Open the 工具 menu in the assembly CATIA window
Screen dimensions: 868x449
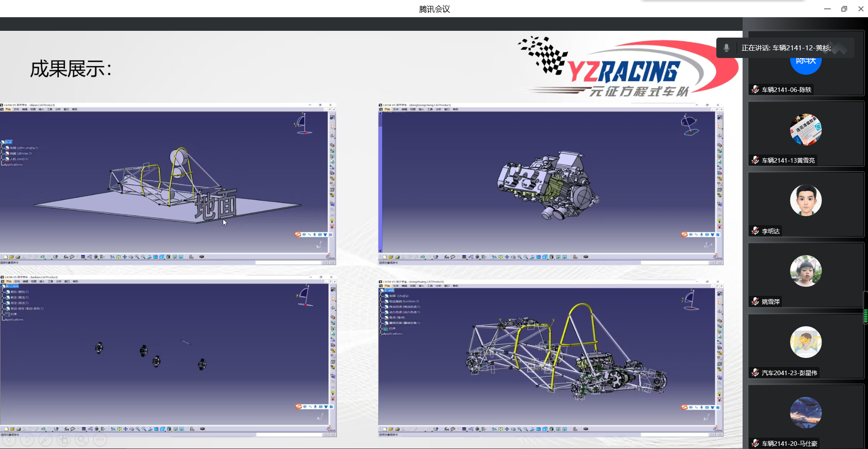pos(430,286)
